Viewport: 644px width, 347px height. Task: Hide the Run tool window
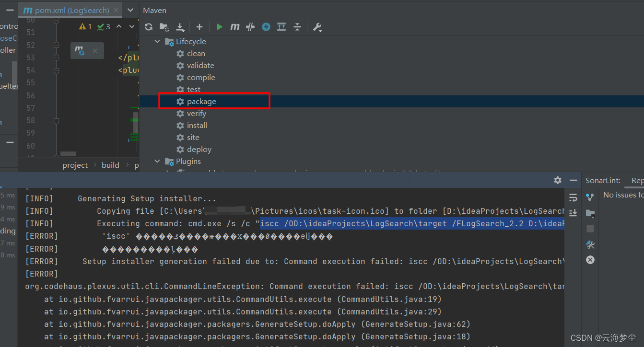pos(573,180)
